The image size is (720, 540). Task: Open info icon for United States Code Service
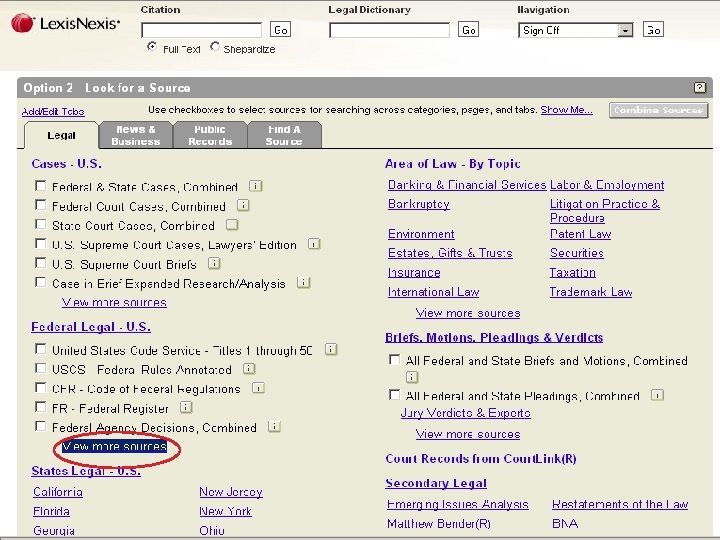point(331,349)
